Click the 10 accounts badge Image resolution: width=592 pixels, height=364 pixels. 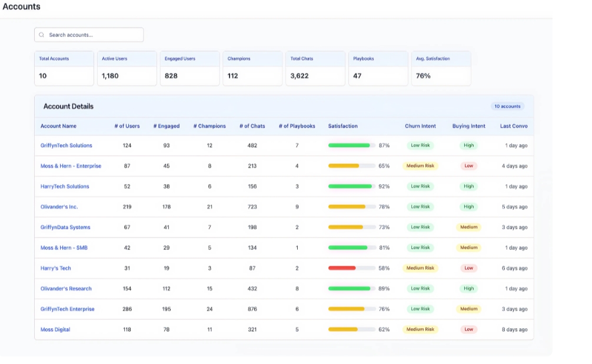[x=507, y=106]
